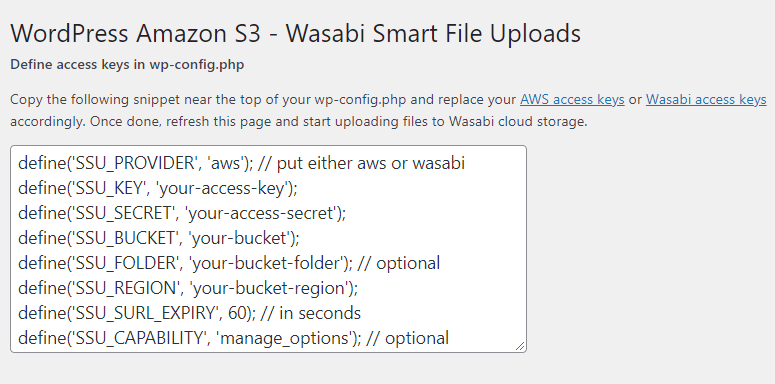The width and height of the screenshot is (775, 384).
Task: Click the SSU_KEY constant name in the snippet
Action: (x=110, y=188)
